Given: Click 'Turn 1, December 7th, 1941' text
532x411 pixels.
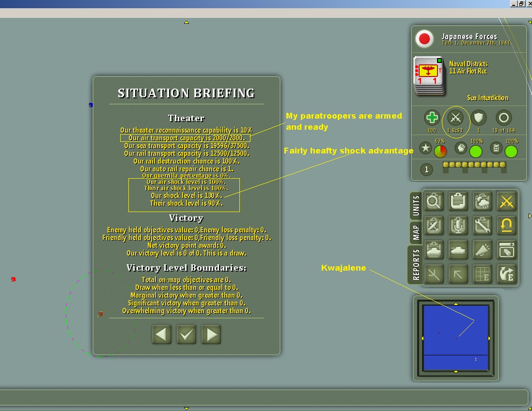Looking at the screenshot, I should (475, 43).
